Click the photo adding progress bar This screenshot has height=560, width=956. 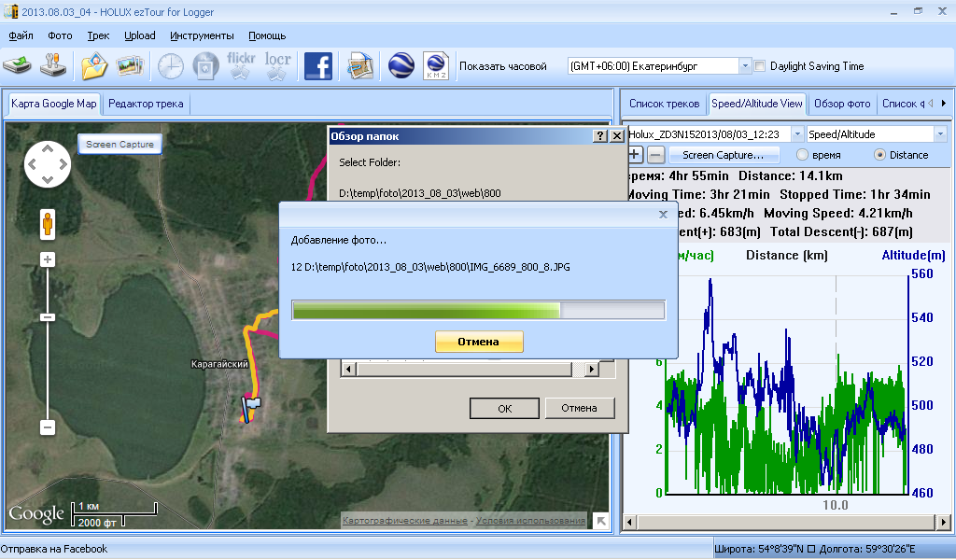click(x=479, y=310)
